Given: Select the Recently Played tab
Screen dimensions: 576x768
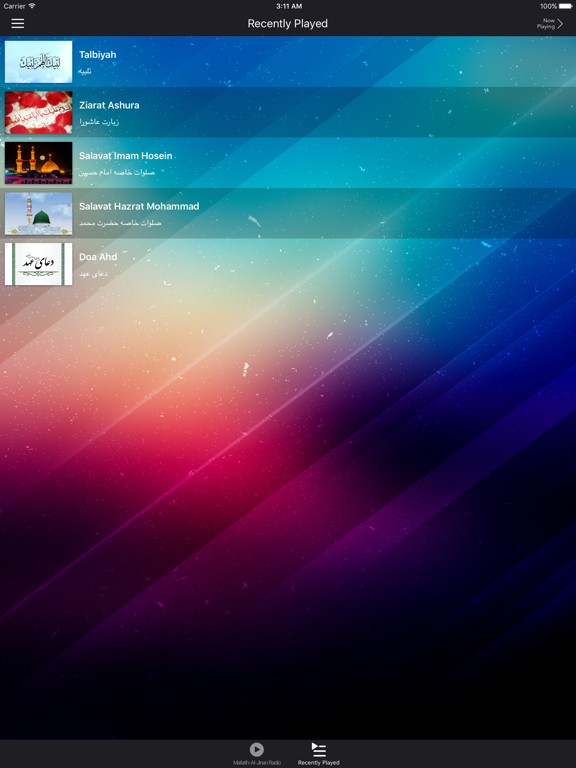Looking at the screenshot, I should pyautogui.click(x=318, y=754).
